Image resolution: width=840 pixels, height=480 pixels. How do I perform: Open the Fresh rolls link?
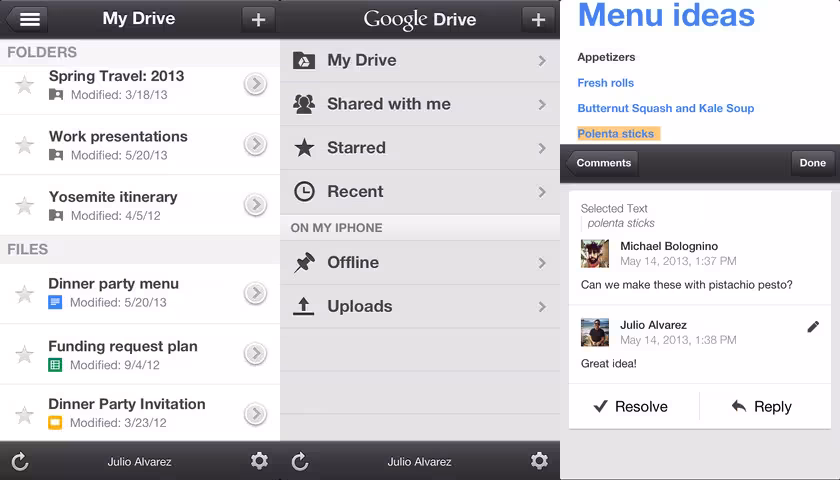605,83
